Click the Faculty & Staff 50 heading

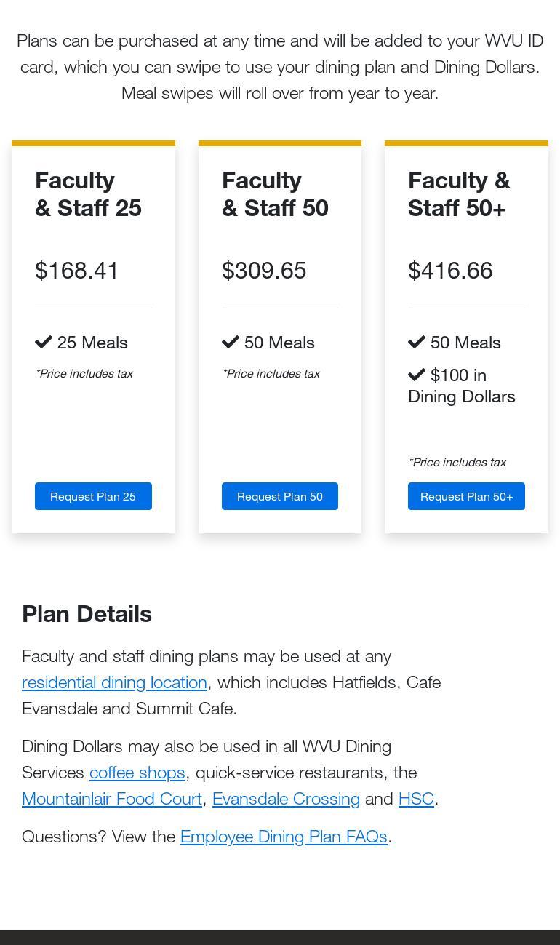pos(275,194)
